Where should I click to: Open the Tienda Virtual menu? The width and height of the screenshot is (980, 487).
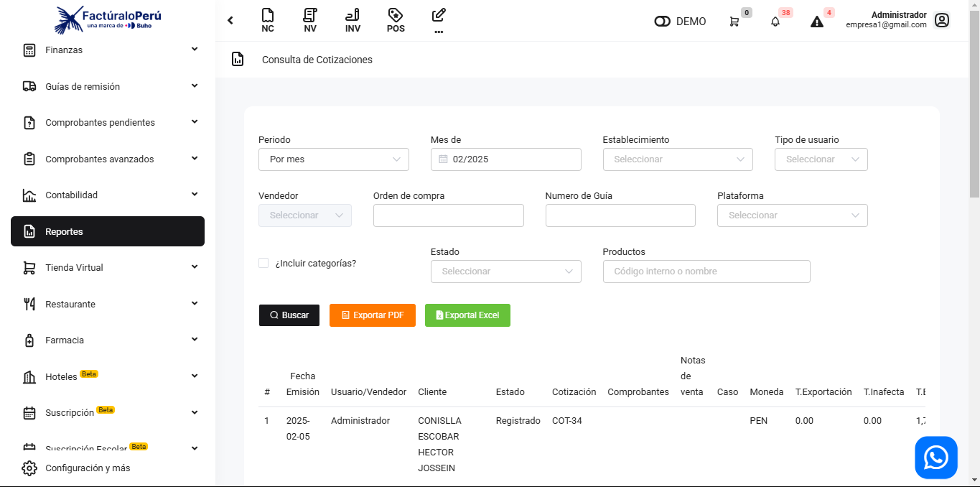[x=108, y=267]
